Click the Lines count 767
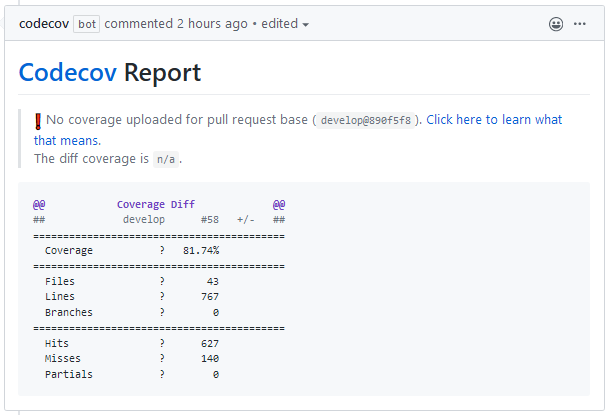 point(210,297)
